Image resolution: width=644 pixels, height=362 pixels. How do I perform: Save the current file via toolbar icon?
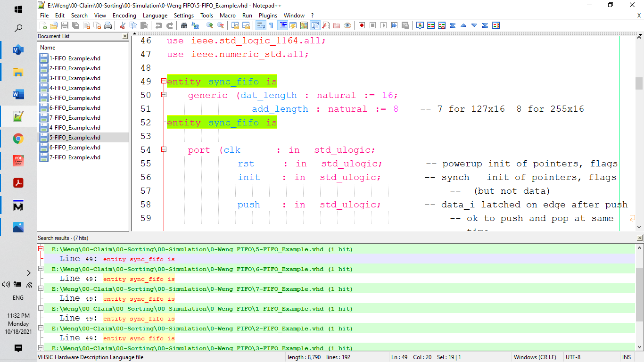[65, 25]
